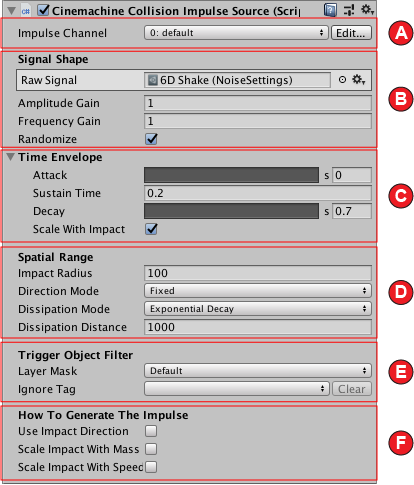
Task: Click the Impact Radius input field
Action: (x=258, y=273)
